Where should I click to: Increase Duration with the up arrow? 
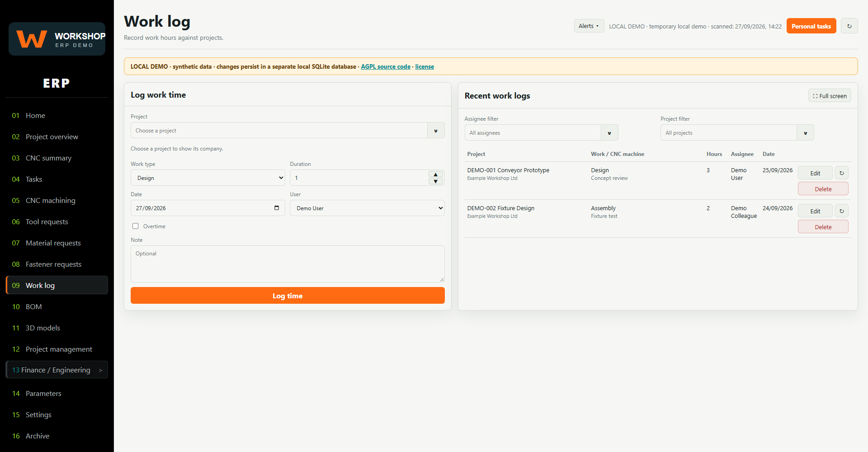click(435, 174)
